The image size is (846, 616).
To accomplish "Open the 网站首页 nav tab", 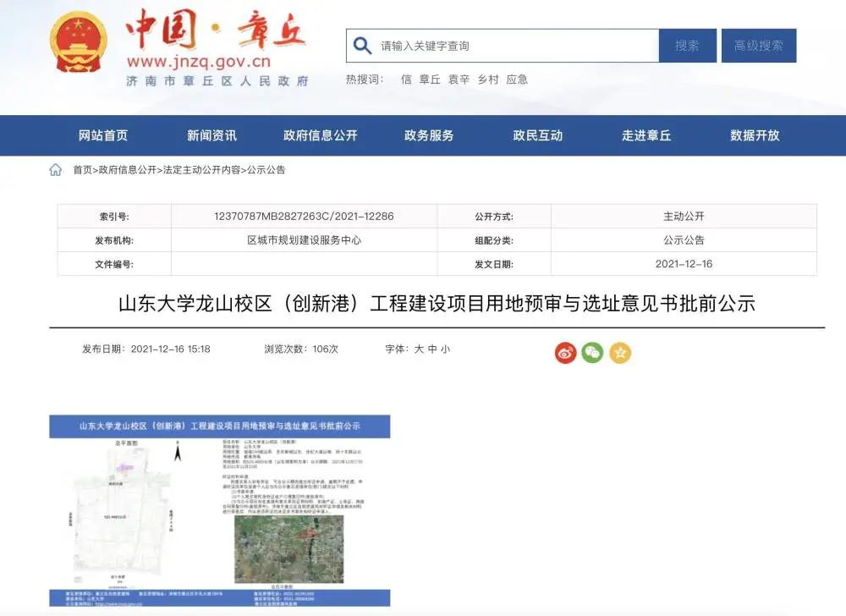I will [103, 135].
